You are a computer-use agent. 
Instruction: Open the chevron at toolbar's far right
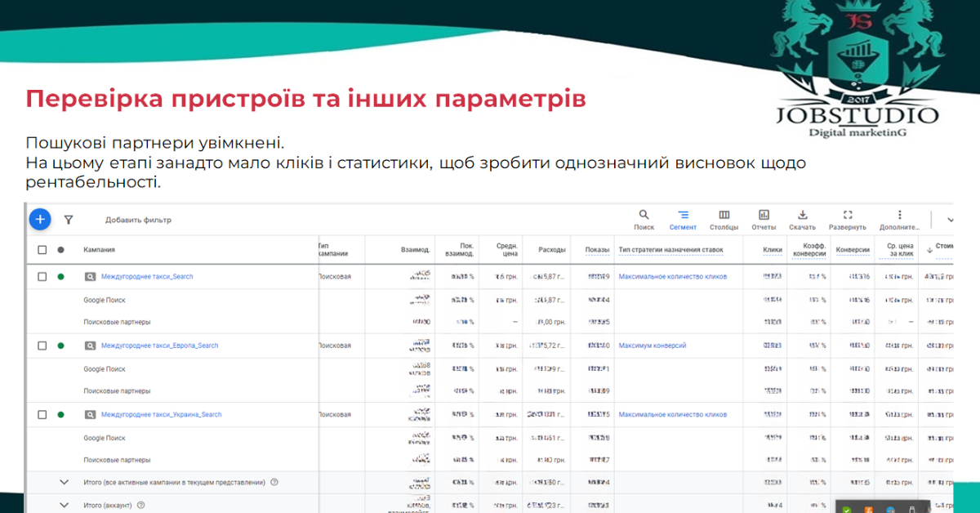(x=950, y=219)
